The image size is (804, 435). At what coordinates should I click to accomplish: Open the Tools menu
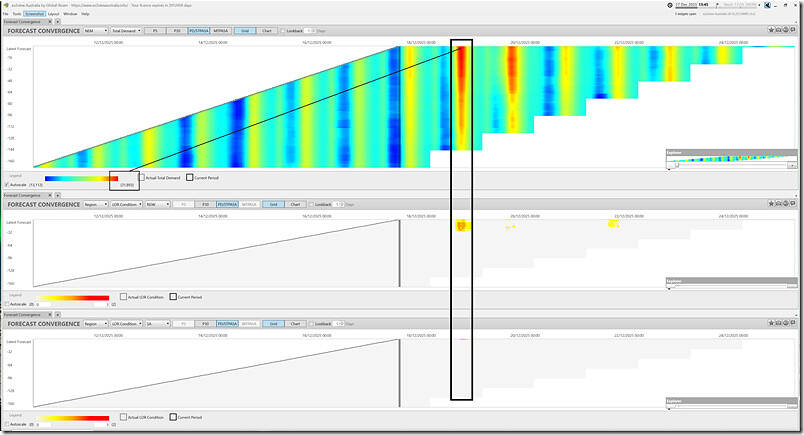17,14
